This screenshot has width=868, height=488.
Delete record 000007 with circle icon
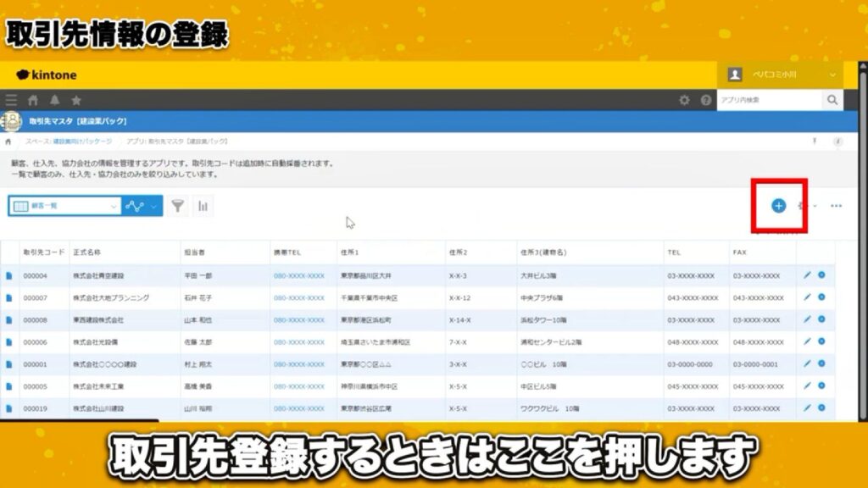(821, 297)
